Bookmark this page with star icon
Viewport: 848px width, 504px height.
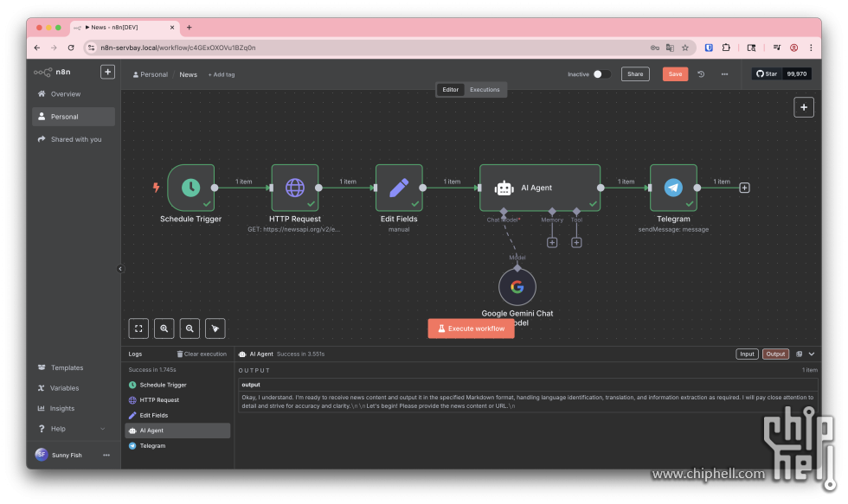(685, 48)
